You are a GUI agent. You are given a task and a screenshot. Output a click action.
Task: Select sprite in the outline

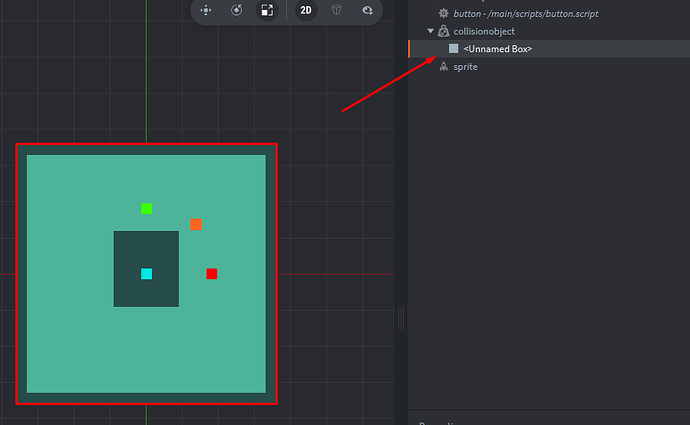[x=465, y=66]
